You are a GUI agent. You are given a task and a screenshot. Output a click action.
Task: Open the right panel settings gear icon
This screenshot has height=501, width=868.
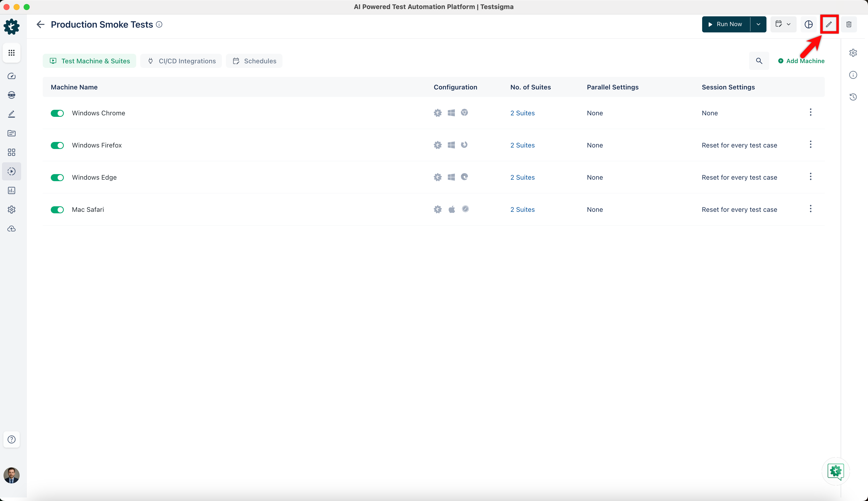(853, 53)
